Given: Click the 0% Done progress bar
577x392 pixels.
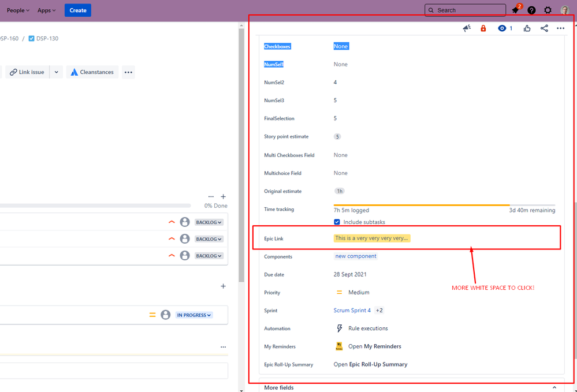Looking at the screenshot, I should tap(95, 206).
